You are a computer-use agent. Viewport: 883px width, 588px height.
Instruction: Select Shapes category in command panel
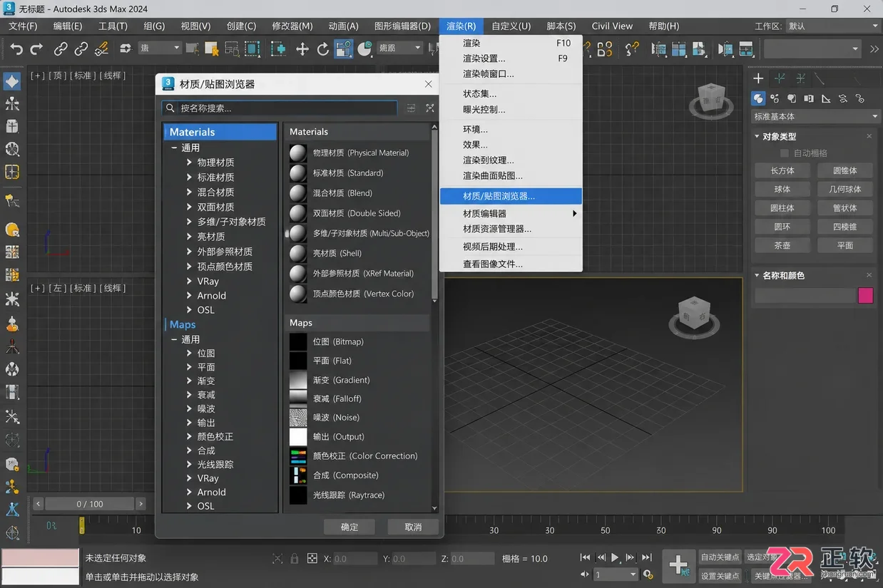tap(775, 98)
